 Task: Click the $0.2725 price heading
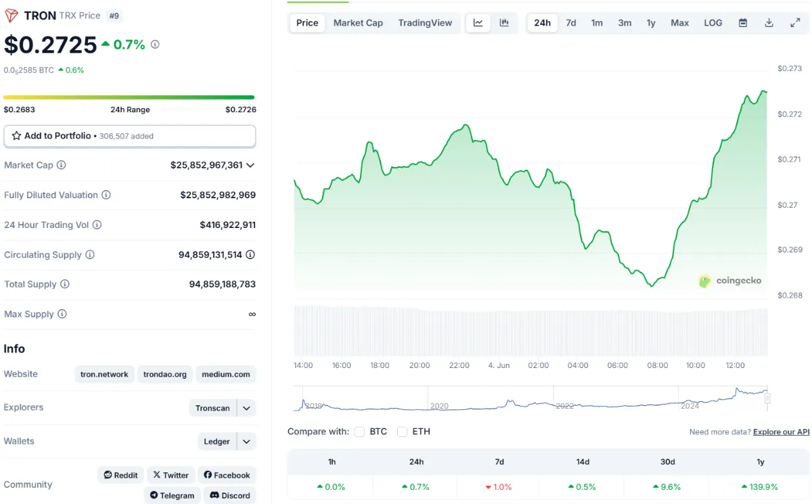51,45
